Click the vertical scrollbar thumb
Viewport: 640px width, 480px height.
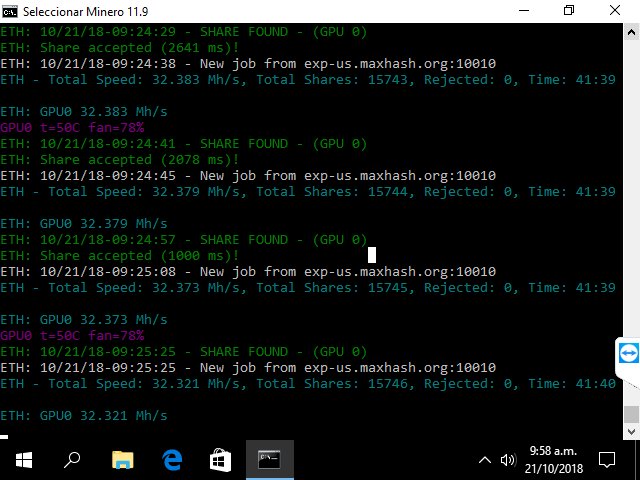(631, 414)
